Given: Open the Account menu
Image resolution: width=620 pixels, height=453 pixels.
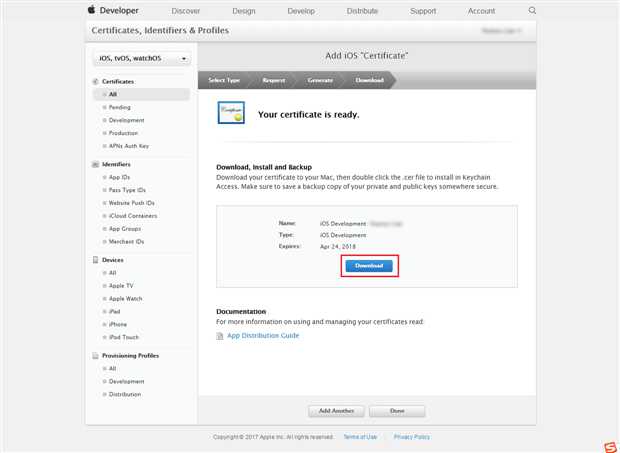Looking at the screenshot, I should [482, 11].
